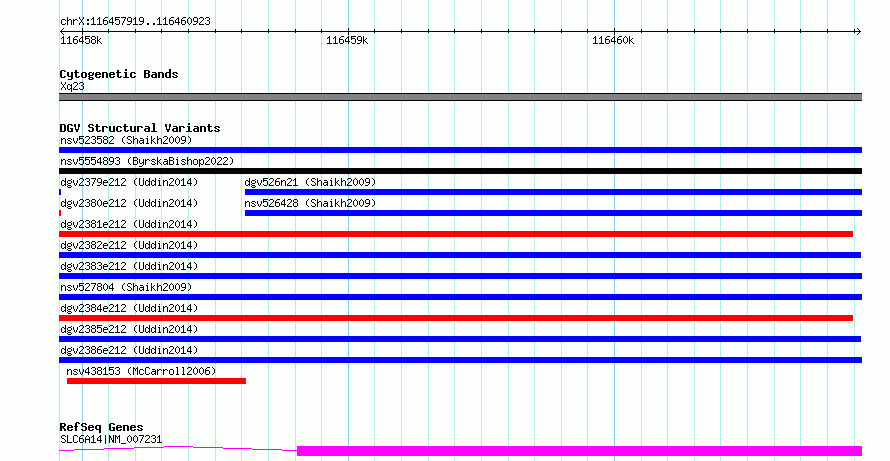Open the SLC6A14|NM_007231 gene label
890x461 pixels.
[111, 439]
